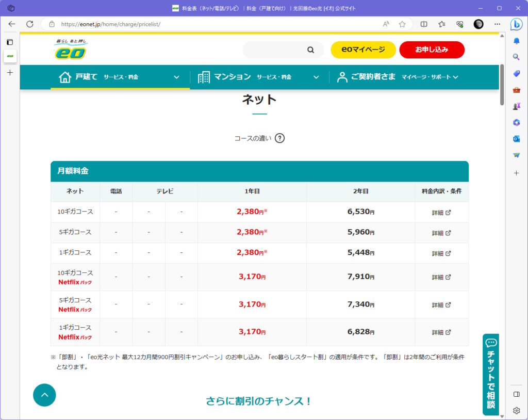
Task: Open チャットで相談 chat button
Action: [491, 375]
